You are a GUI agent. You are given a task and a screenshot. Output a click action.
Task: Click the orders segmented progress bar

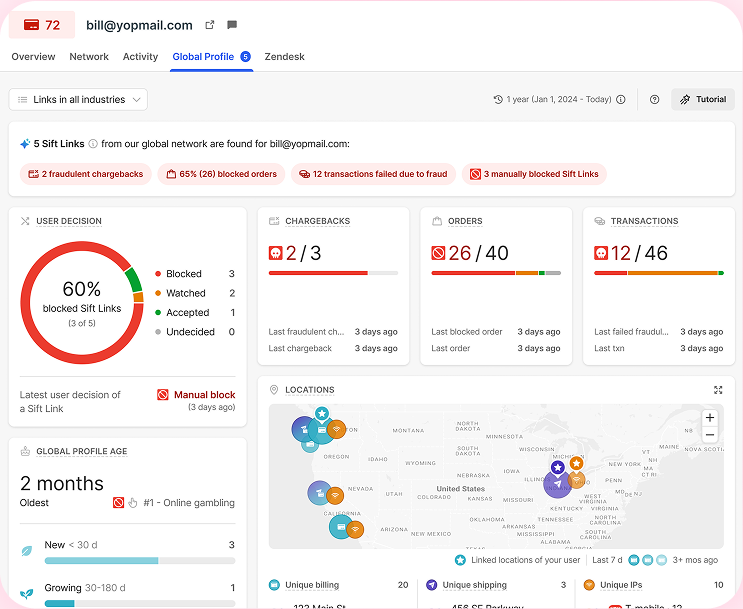(496, 273)
